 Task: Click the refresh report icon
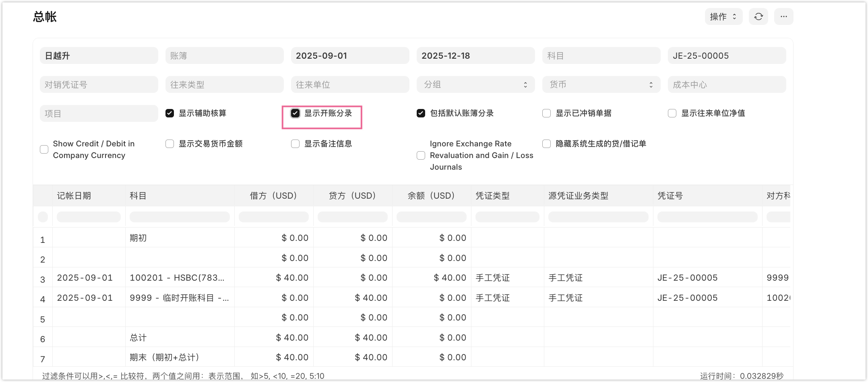point(758,16)
